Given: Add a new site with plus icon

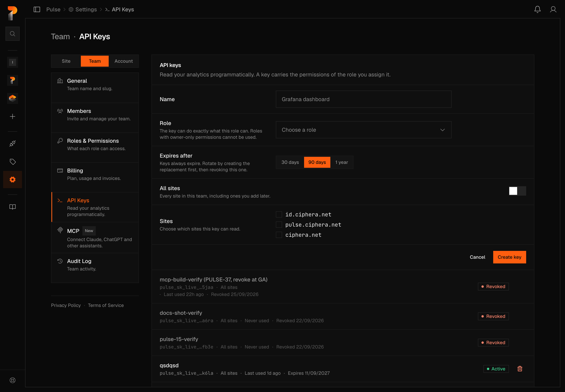Looking at the screenshot, I should [x=13, y=116].
